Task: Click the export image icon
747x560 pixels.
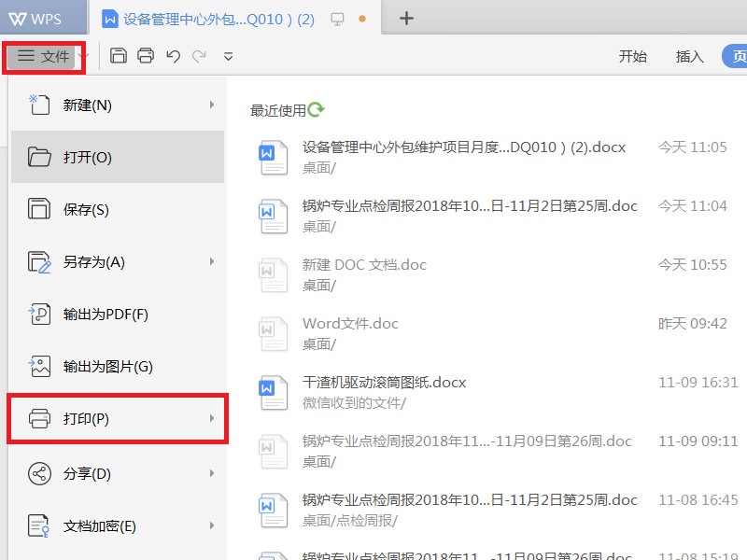Action: click(39, 366)
